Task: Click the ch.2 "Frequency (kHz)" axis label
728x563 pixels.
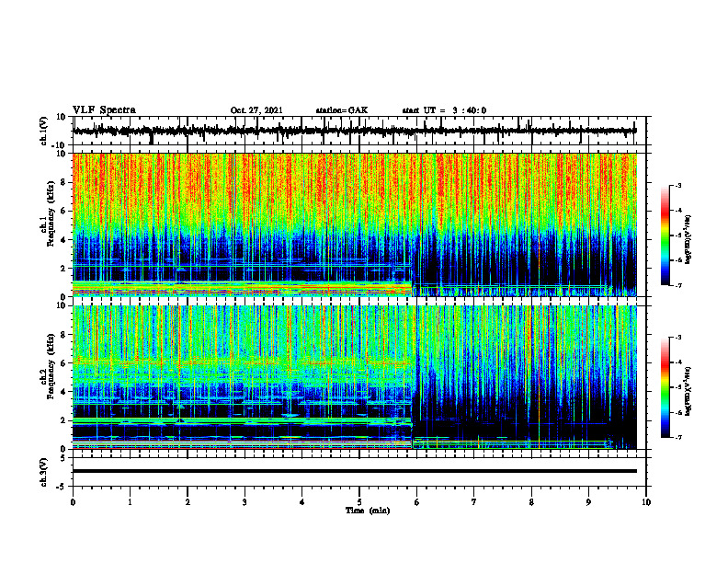Action: (x=51, y=366)
